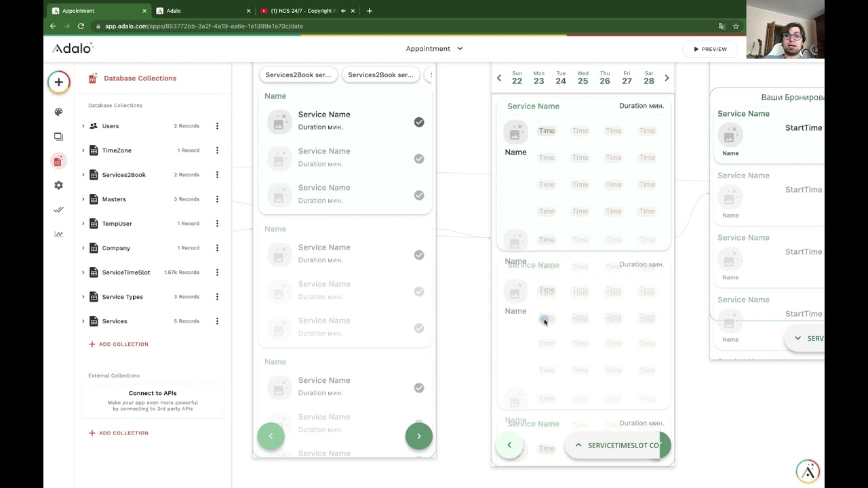The height and width of the screenshot is (488, 868).
Task: Click the '1.67k Records' count
Action: [182, 272]
